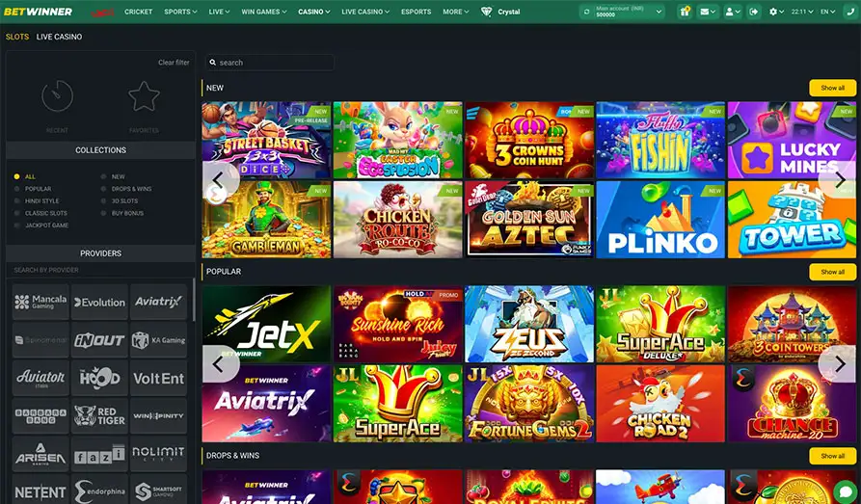
Task: Show all games in NEW section
Action: point(832,88)
